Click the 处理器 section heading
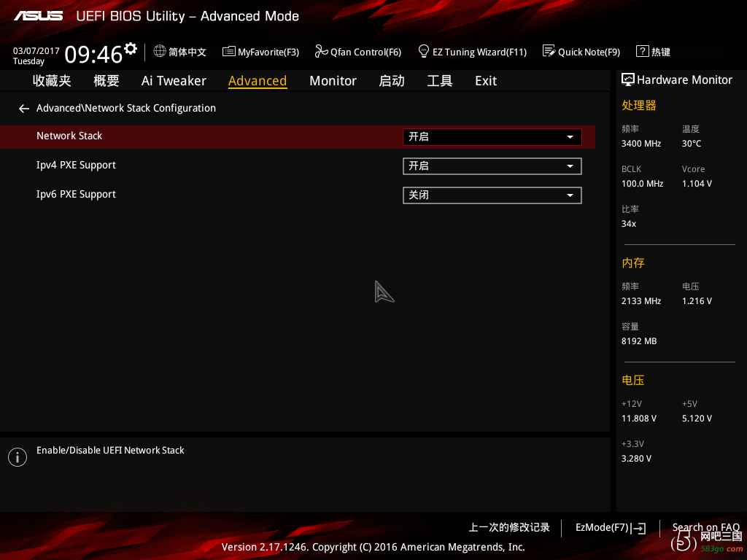Screen dimensions: 747x560 click(639, 105)
